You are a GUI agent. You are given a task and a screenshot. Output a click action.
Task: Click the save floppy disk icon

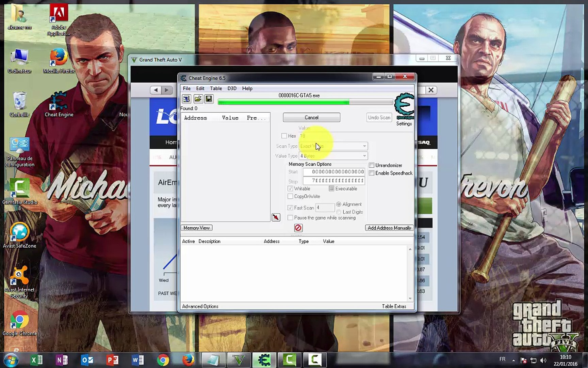209,99
